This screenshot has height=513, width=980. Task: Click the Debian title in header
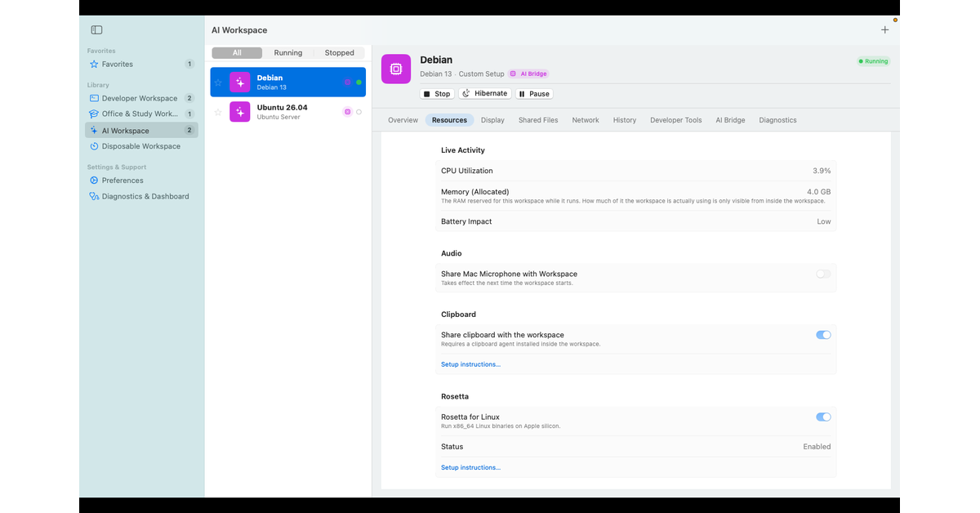(436, 60)
